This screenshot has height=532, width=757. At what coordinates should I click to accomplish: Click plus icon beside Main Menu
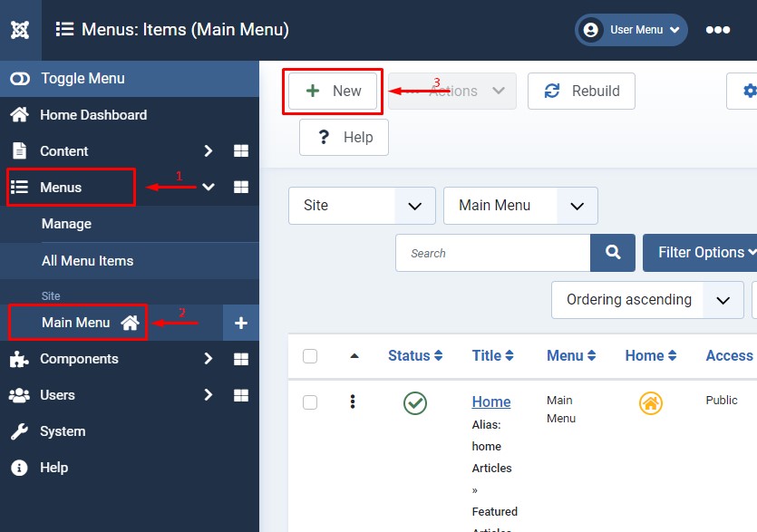pyautogui.click(x=241, y=323)
